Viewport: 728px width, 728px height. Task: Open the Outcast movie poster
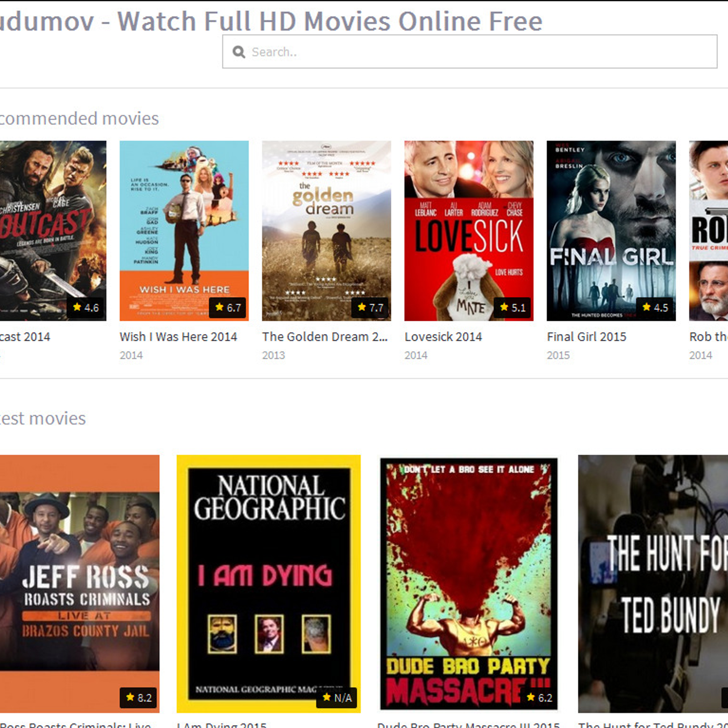pyautogui.click(x=53, y=231)
